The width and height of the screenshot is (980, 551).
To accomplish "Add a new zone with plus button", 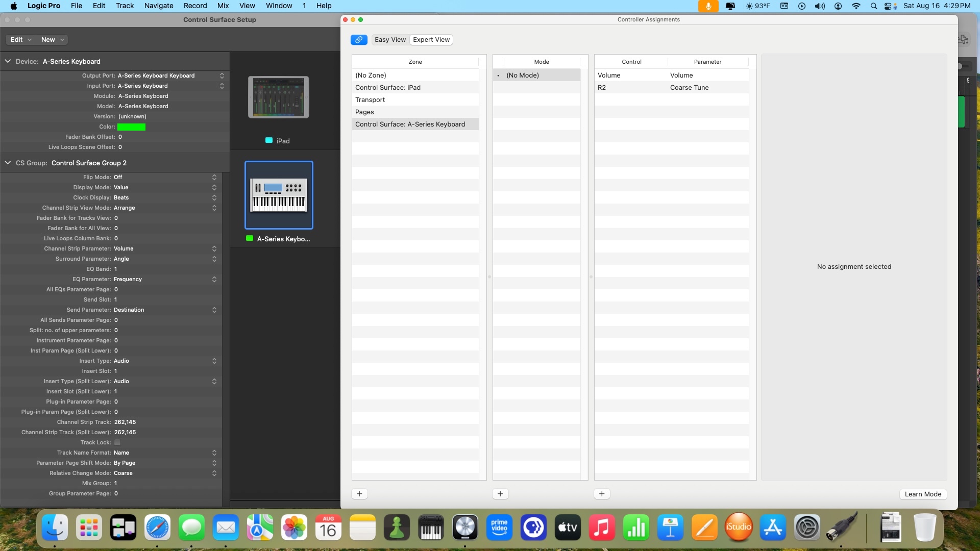I will tap(359, 494).
